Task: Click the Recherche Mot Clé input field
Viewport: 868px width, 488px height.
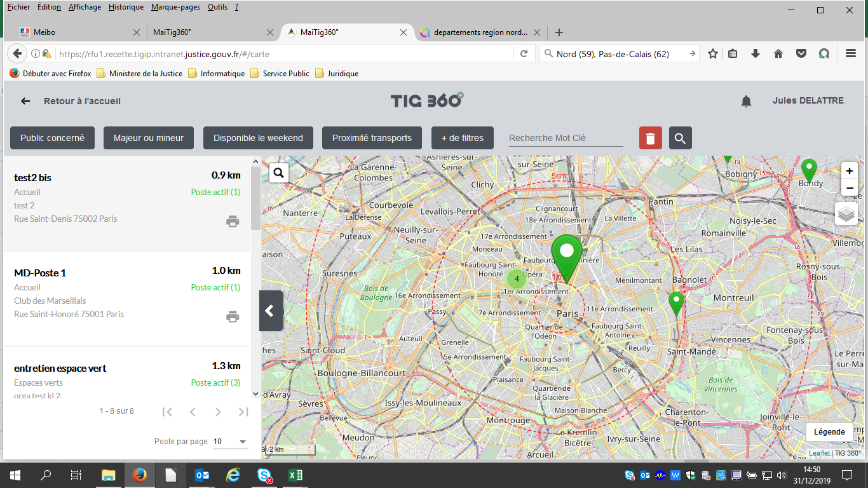Action: coord(566,138)
